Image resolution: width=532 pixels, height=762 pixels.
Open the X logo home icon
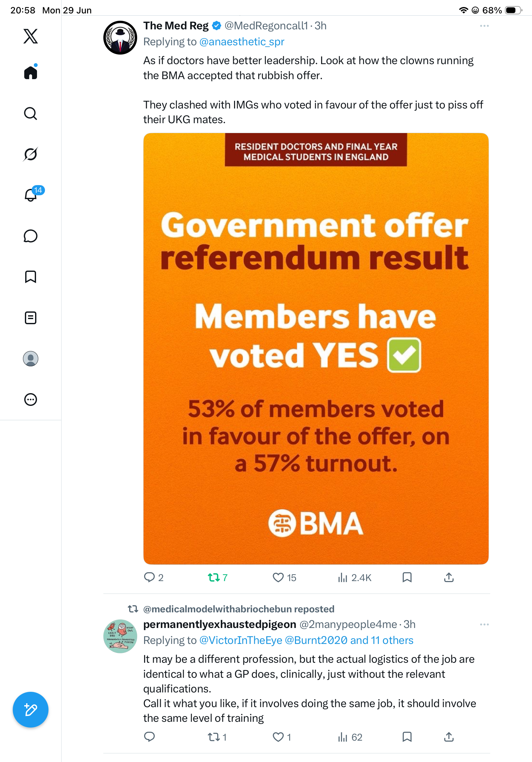pyautogui.click(x=31, y=36)
